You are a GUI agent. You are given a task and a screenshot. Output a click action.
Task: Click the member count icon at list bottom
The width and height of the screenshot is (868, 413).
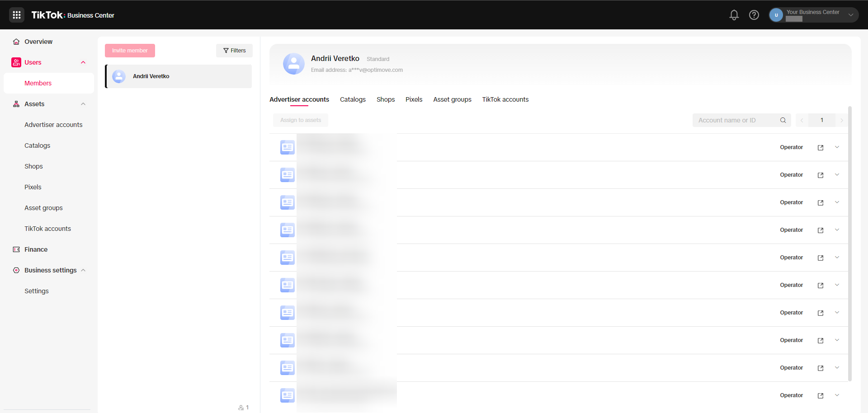pyautogui.click(x=241, y=408)
